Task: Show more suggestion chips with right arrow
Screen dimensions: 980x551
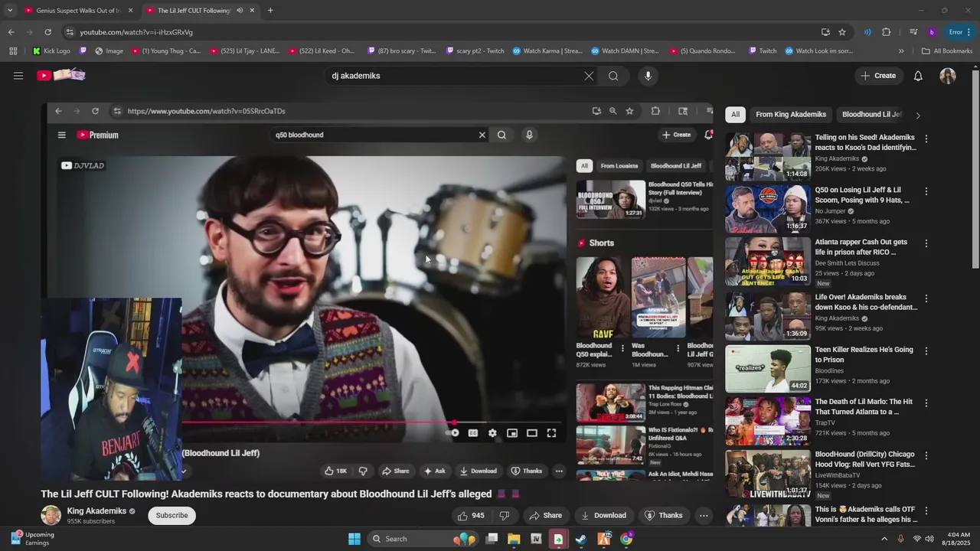Action: 918,115
